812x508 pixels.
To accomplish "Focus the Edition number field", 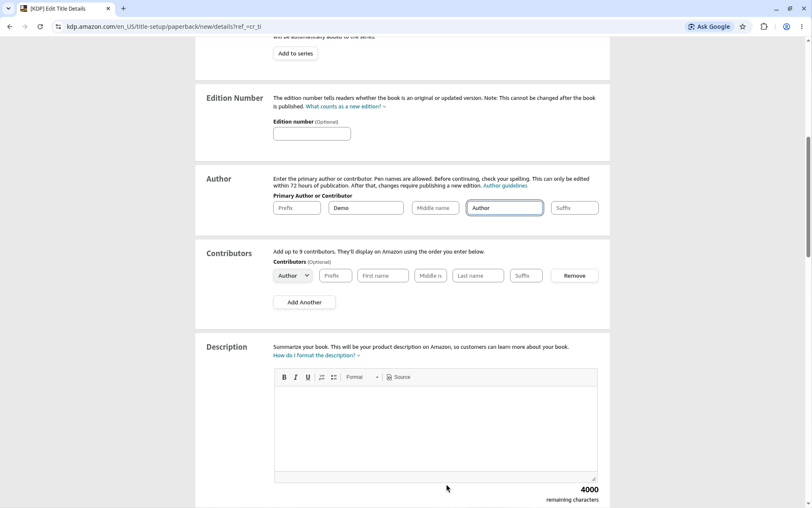I will coord(312,134).
